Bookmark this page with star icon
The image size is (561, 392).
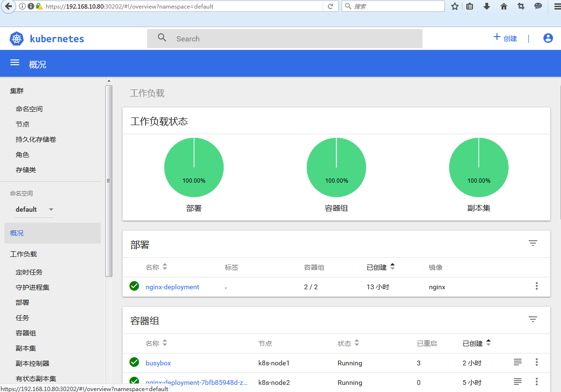[x=454, y=7]
